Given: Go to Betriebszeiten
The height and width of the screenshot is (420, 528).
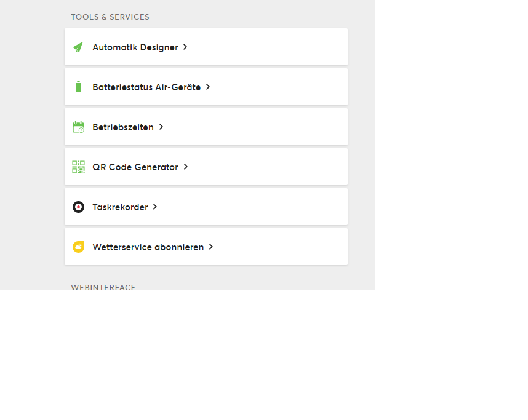Looking at the screenshot, I should tap(123, 127).
